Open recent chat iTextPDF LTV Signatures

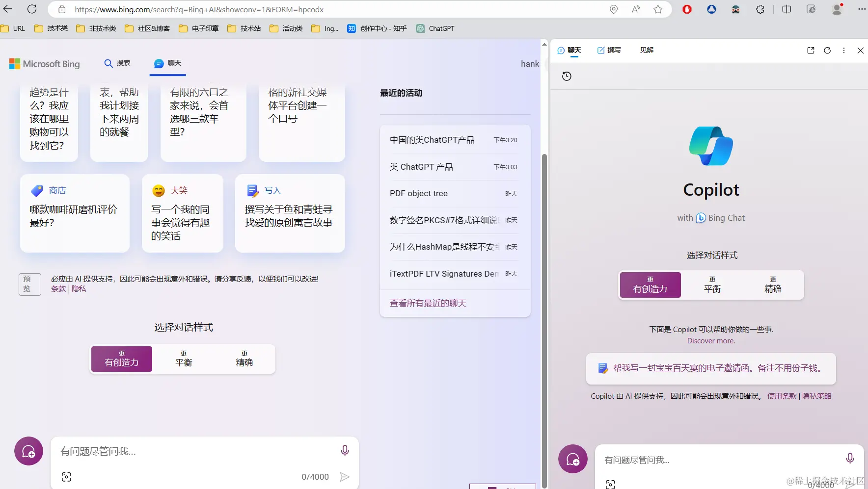(x=454, y=274)
